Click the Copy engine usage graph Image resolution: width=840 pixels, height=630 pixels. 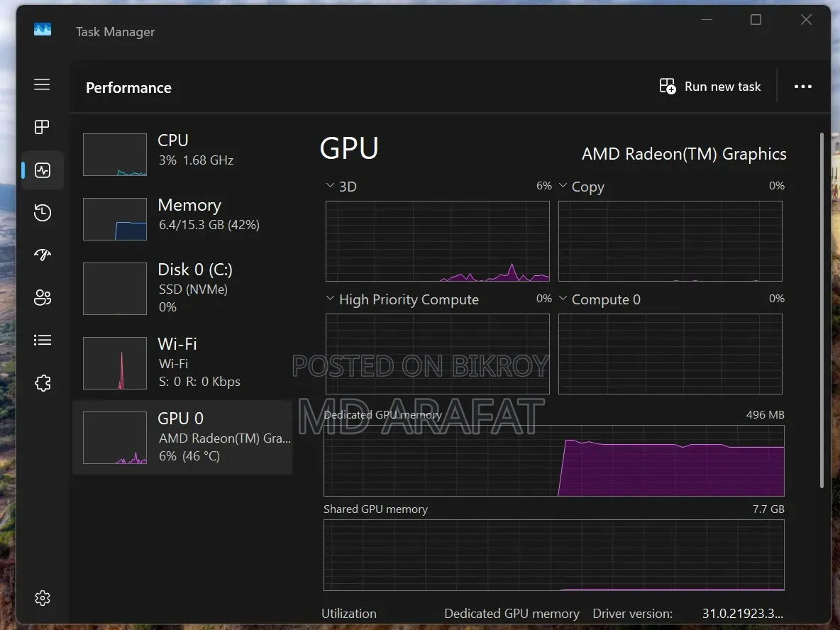pyautogui.click(x=670, y=241)
